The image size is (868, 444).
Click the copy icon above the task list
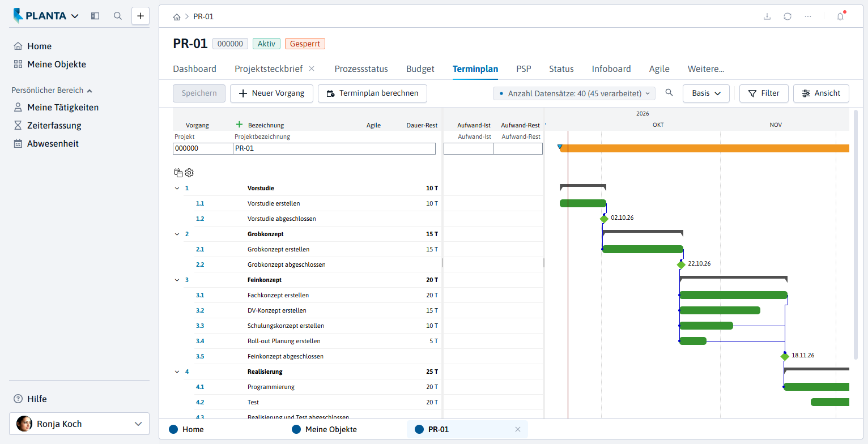click(178, 173)
